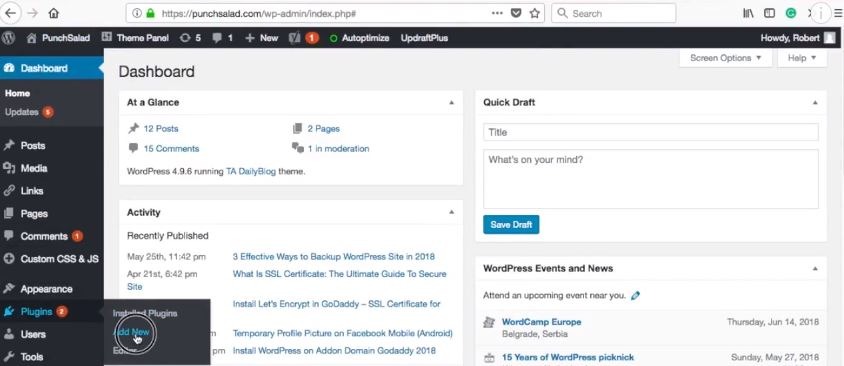Click the Pocket save icon
The width and height of the screenshot is (844, 366).
coord(516,13)
